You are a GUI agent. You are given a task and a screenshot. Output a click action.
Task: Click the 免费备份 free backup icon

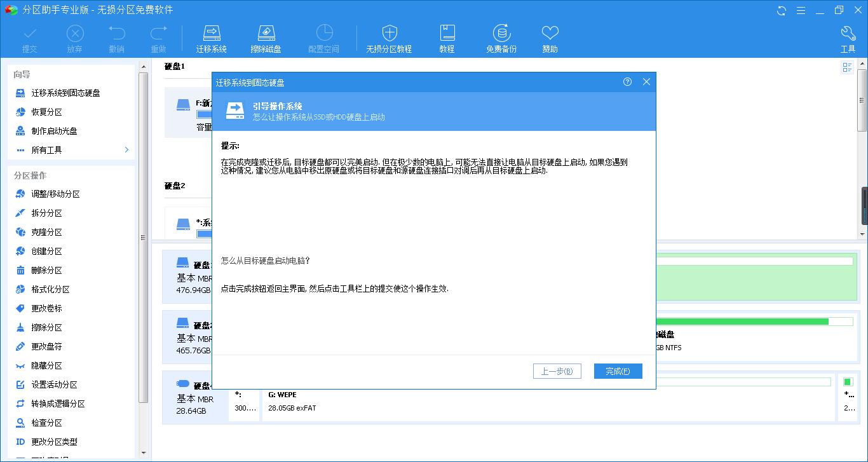(501, 37)
